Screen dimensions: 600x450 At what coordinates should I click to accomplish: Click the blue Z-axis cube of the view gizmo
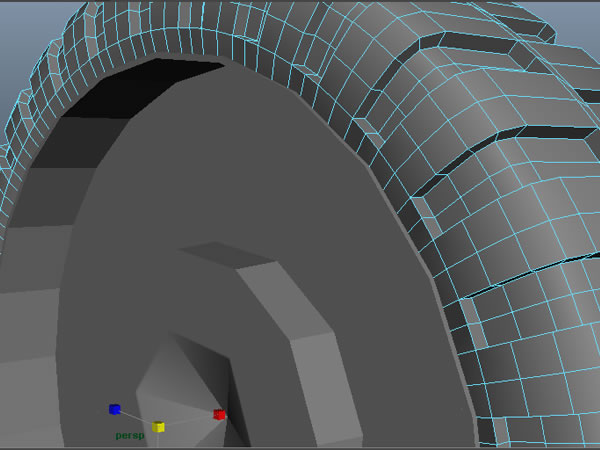114,409
